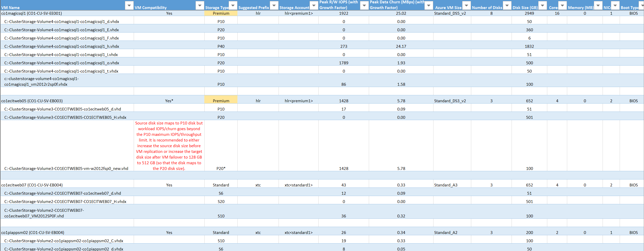Click the 1789 peak IOPS value
644x251 pixels.
pyautogui.click(x=344, y=63)
